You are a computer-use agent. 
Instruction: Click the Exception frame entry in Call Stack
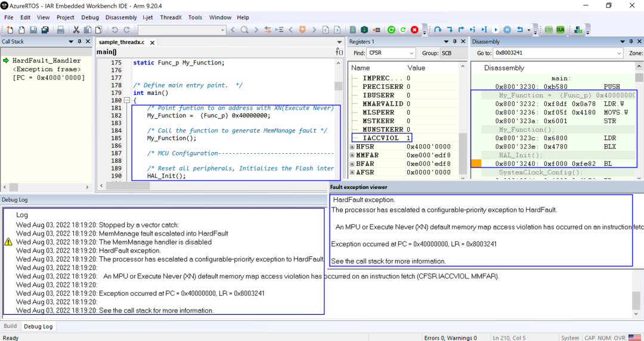[47, 69]
